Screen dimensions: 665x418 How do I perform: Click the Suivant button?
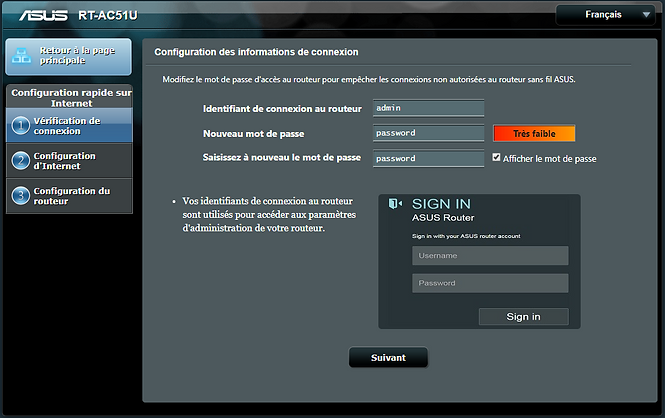click(x=388, y=357)
